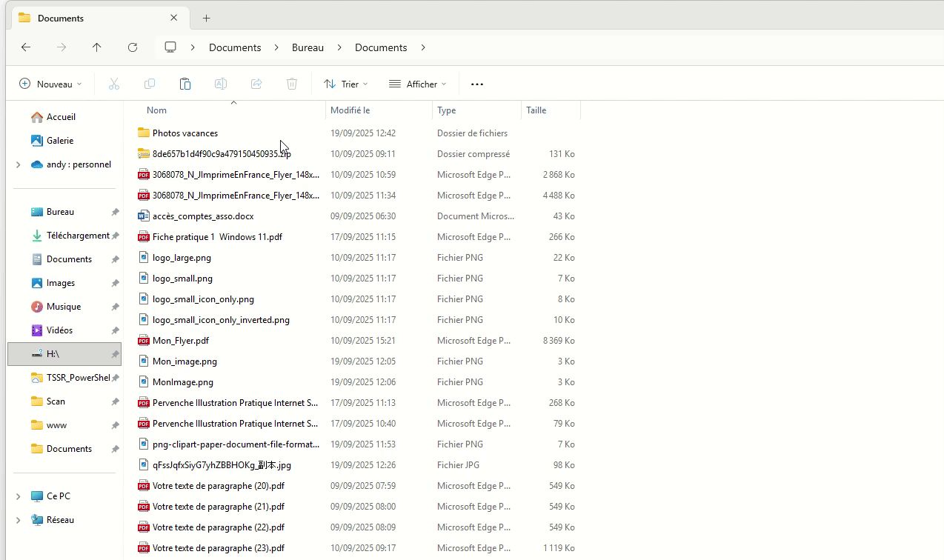Go up one folder level
This screenshot has width=944, height=560.
(97, 47)
